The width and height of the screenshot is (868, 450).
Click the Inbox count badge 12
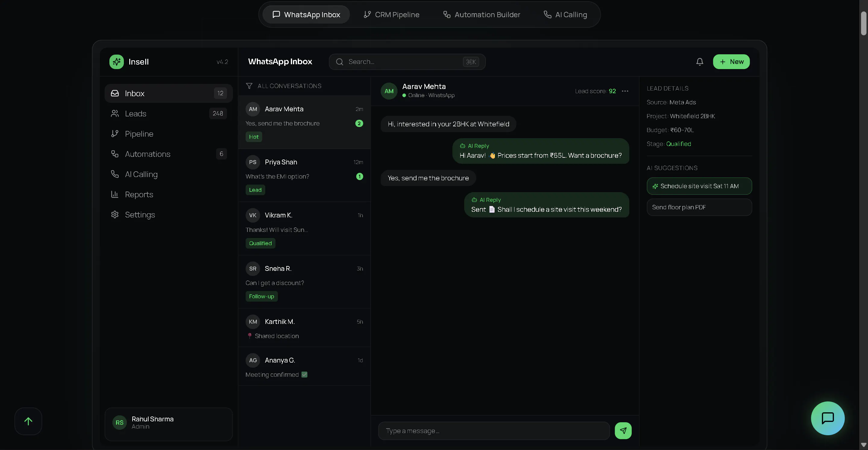[x=220, y=93]
